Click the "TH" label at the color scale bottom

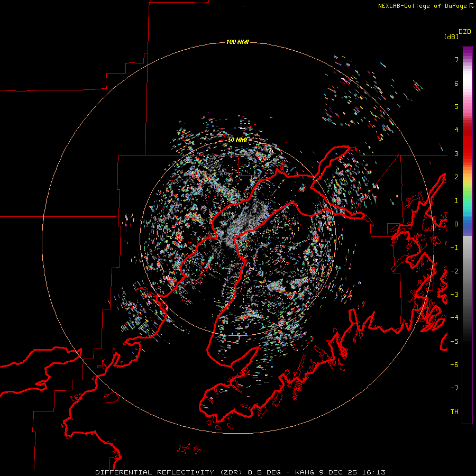click(x=454, y=411)
